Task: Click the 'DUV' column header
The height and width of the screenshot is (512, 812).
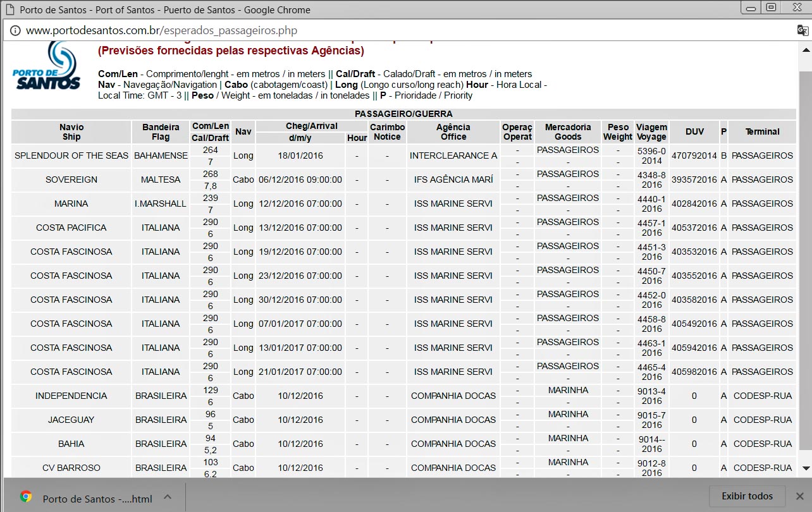Action: (694, 131)
